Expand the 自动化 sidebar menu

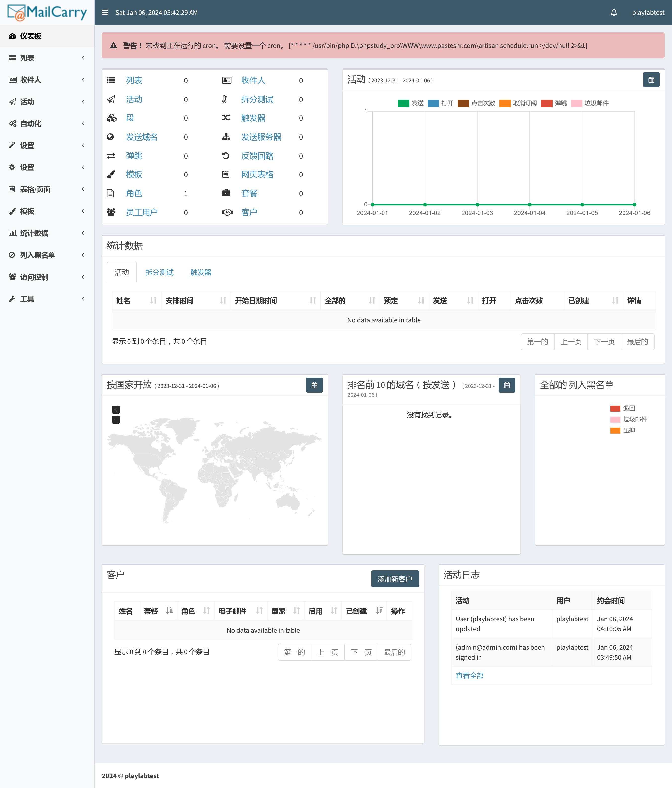coord(47,124)
